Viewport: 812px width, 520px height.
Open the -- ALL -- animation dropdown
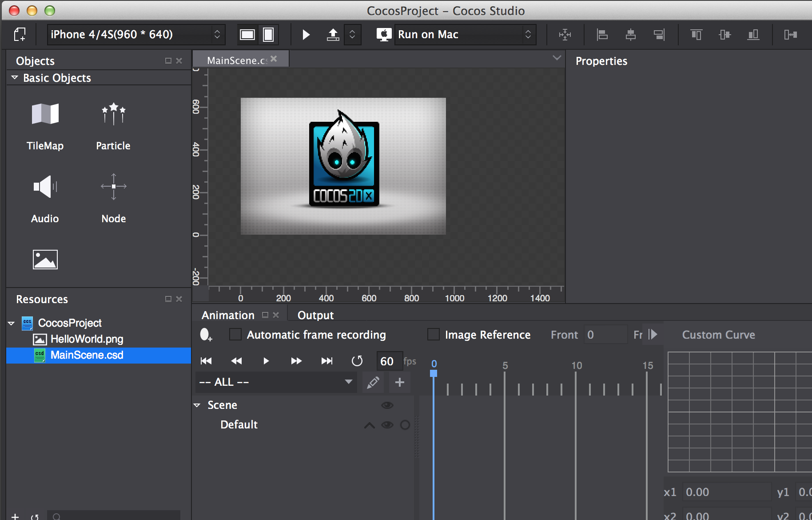276,382
